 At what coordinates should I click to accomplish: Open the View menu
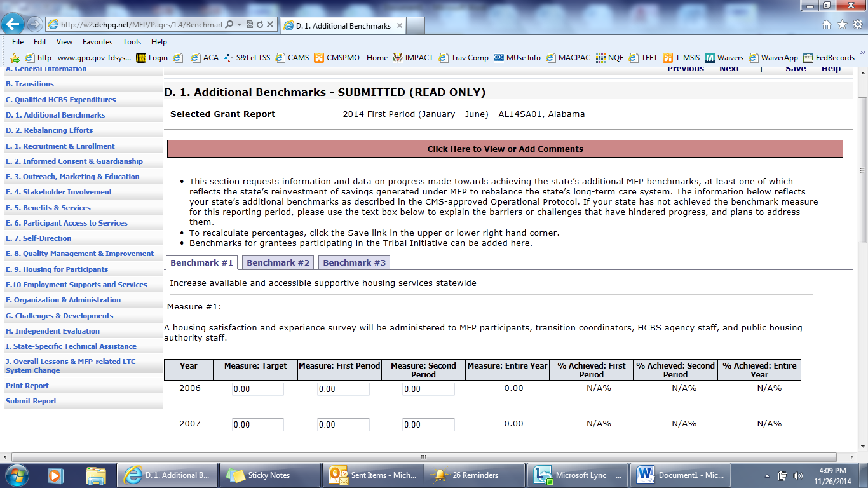coord(64,42)
